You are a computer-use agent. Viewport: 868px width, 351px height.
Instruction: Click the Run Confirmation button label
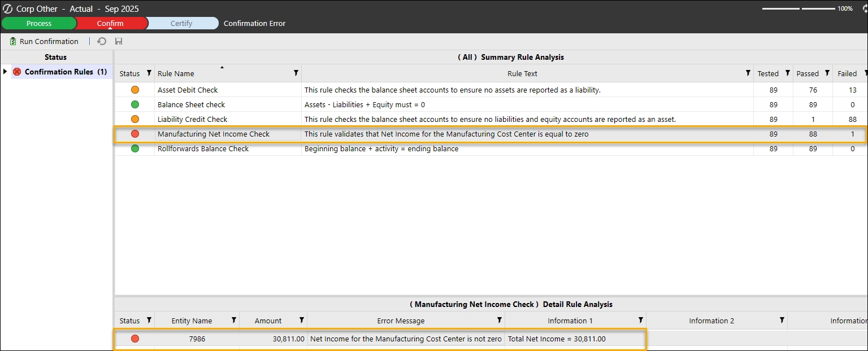point(49,42)
